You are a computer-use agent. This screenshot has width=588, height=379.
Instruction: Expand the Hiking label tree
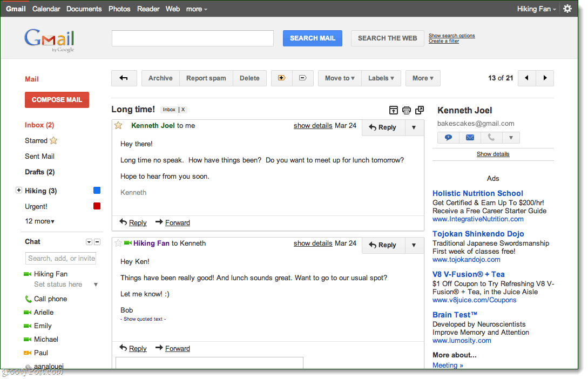point(19,190)
